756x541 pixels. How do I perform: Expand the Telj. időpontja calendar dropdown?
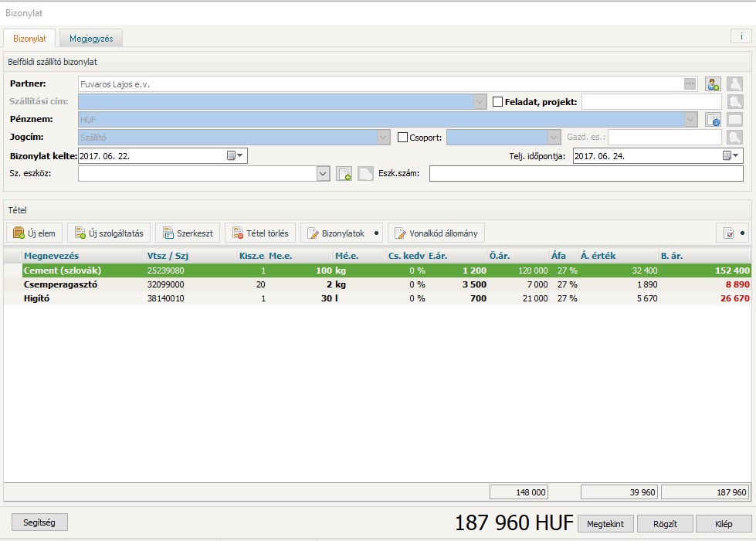click(x=731, y=155)
